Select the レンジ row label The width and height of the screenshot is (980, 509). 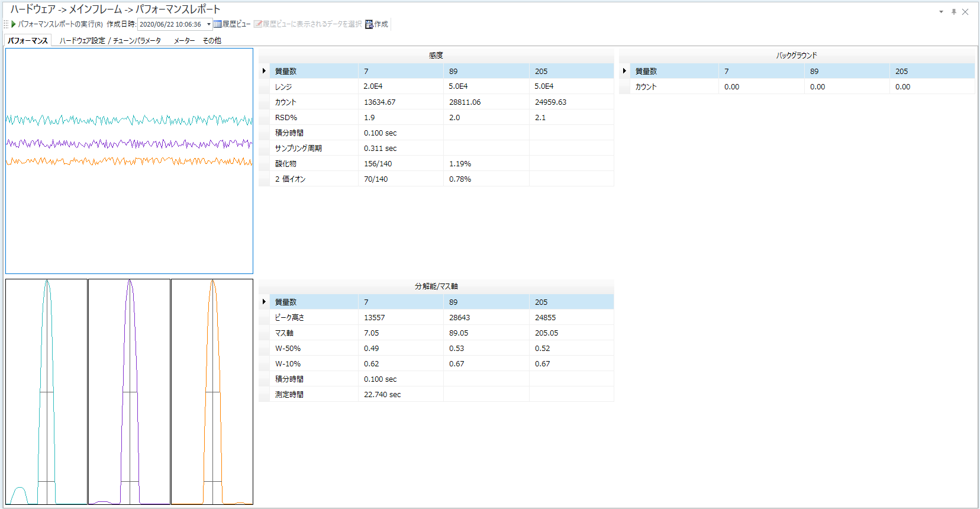314,86
